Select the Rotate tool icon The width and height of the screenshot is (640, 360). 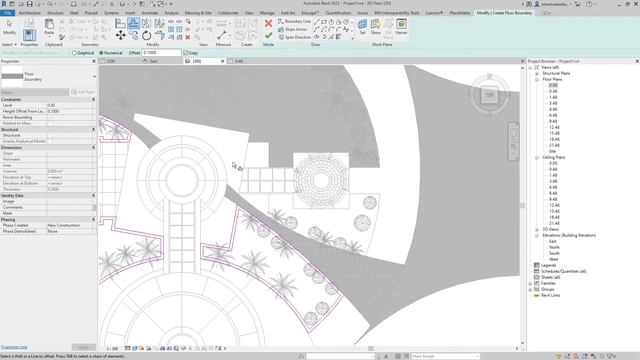[147, 36]
